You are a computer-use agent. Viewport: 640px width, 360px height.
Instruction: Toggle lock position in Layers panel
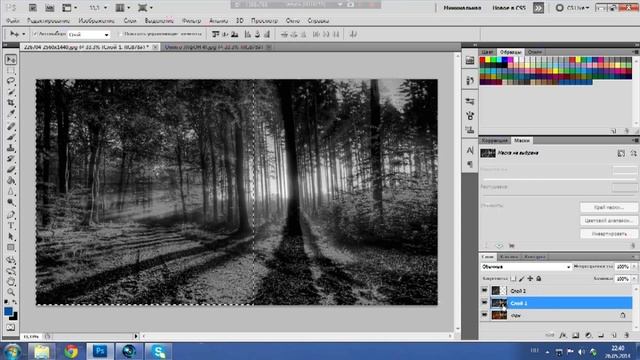pos(530,278)
